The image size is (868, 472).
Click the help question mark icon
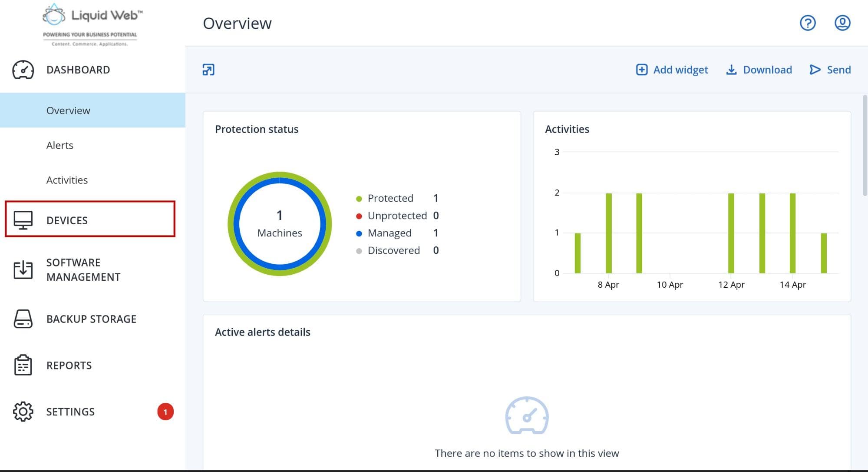pos(807,23)
